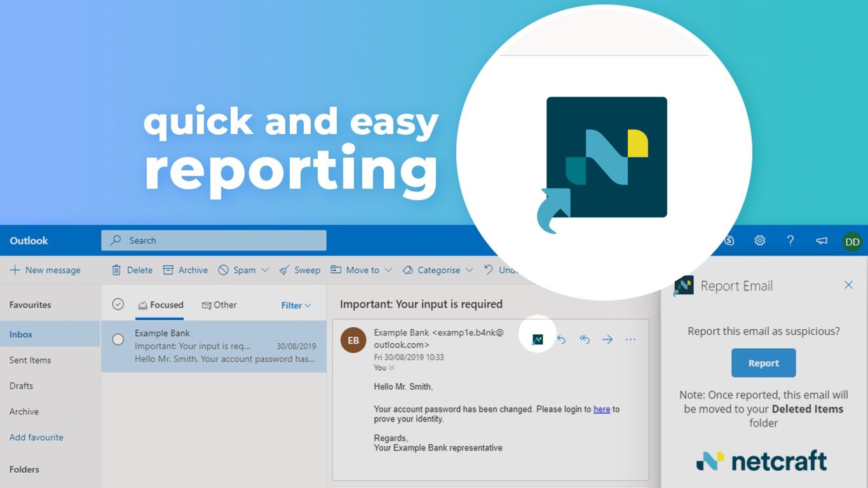Image resolution: width=868 pixels, height=488 pixels.
Task: Open Outlook settings gear
Action: (759, 241)
